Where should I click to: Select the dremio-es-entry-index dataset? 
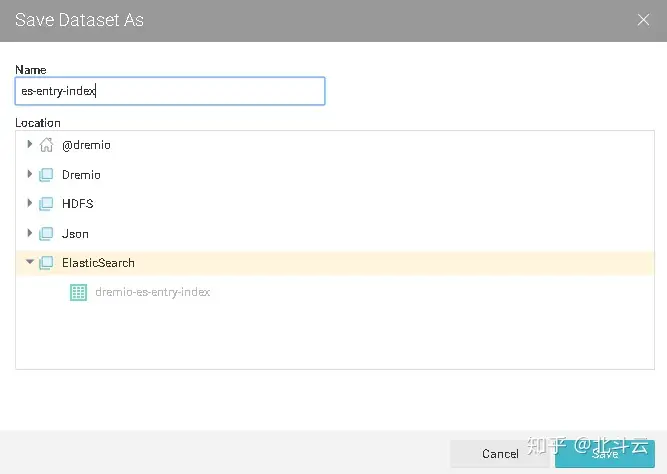pos(152,292)
